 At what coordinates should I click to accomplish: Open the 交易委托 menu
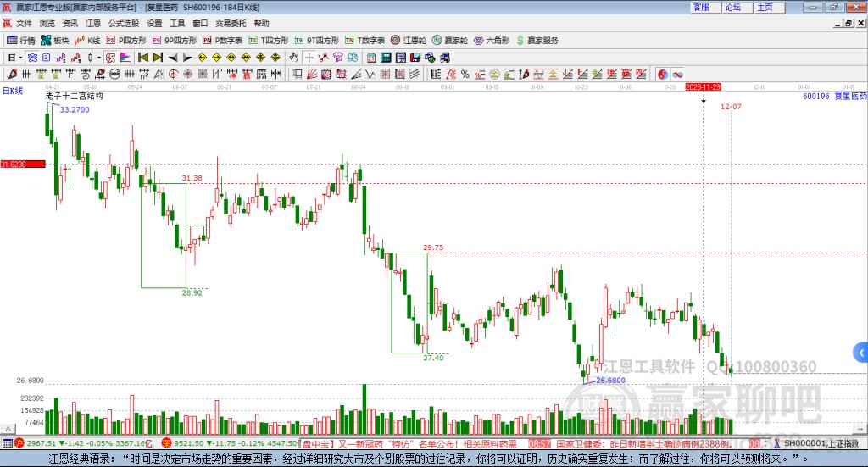231,23
